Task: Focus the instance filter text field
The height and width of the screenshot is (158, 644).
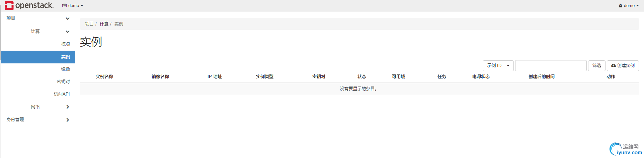Action: pyautogui.click(x=551, y=65)
